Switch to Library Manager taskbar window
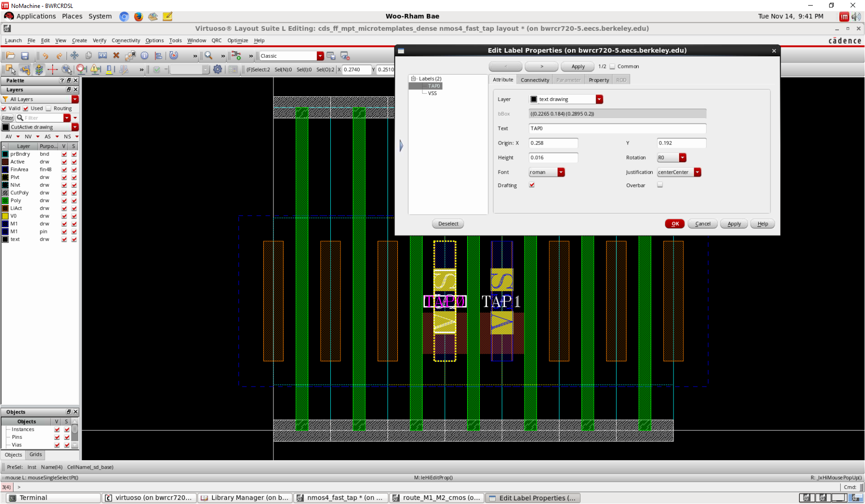Viewport: 865px width, 504px height. click(245, 498)
